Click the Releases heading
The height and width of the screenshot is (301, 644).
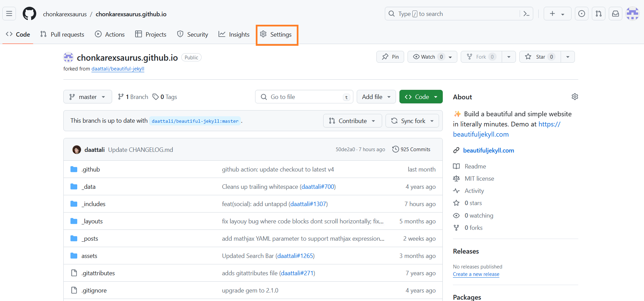click(466, 251)
